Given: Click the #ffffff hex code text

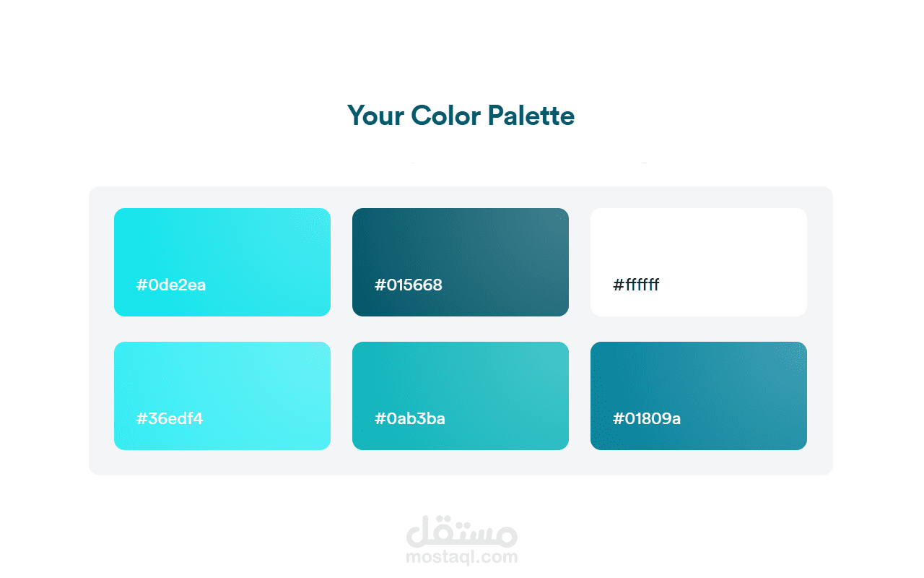Looking at the screenshot, I should [636, 285].
